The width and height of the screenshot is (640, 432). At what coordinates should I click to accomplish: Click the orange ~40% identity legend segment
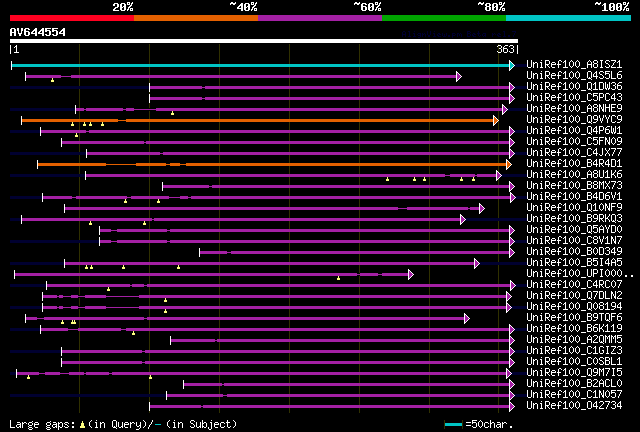196,18
